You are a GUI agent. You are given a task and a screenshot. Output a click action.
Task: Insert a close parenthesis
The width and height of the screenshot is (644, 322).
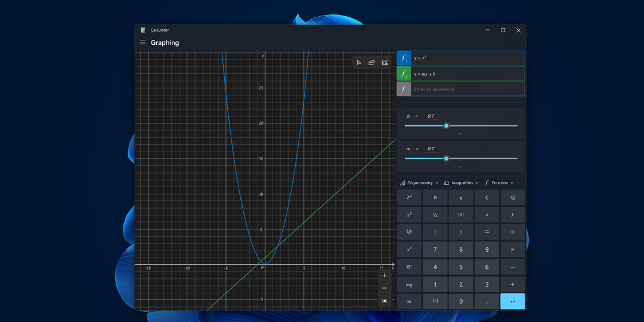pyautogui.click(x=461, y=232)
